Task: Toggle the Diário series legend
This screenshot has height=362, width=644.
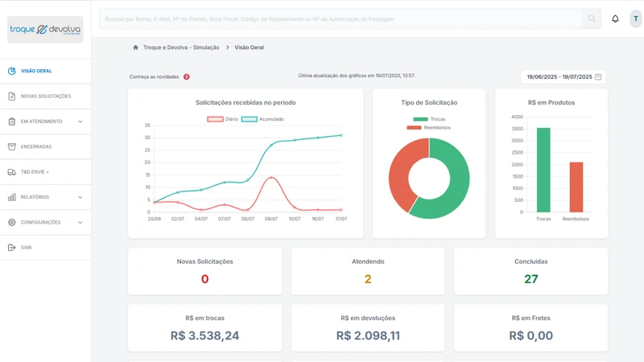Action: (223, 119)
